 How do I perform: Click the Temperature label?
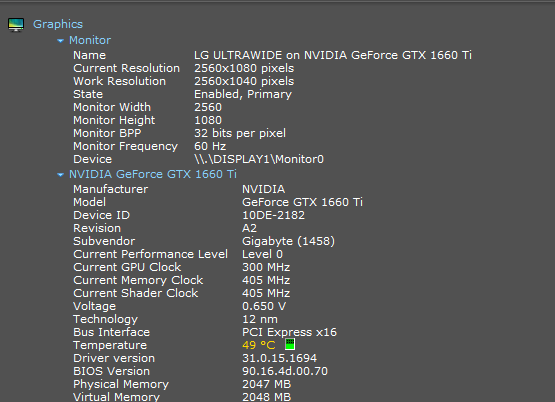pos(110,345)
